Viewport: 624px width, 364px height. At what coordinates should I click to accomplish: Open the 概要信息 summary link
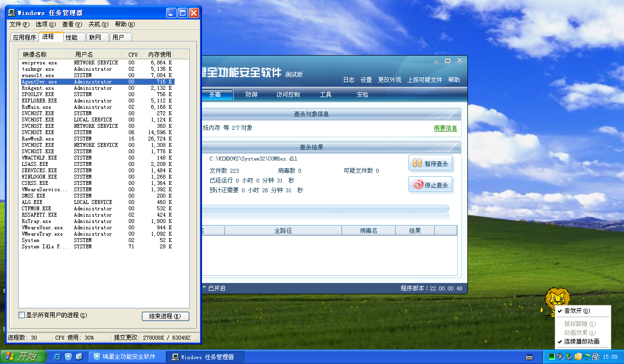coord(445,128)
